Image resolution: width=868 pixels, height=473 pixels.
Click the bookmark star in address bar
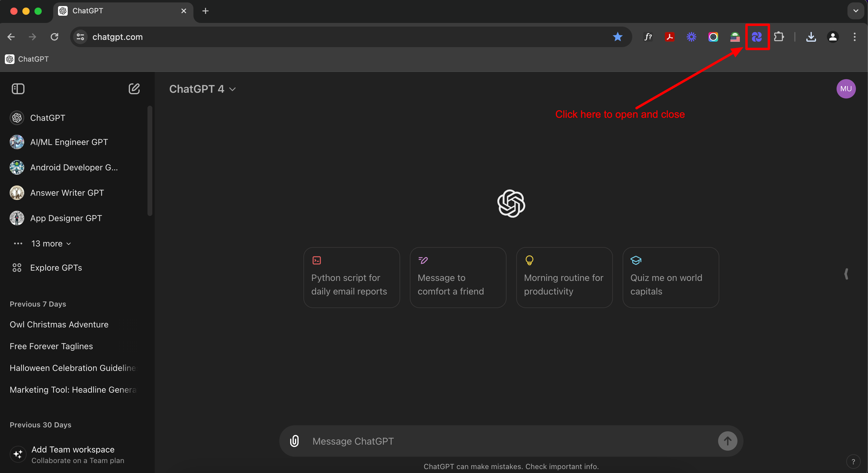pos(617,37)
